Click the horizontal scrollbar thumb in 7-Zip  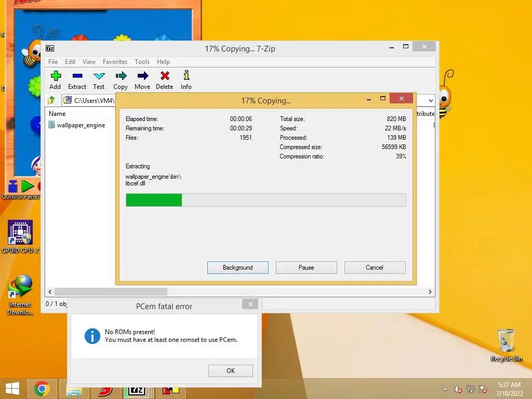click(111, 292)
